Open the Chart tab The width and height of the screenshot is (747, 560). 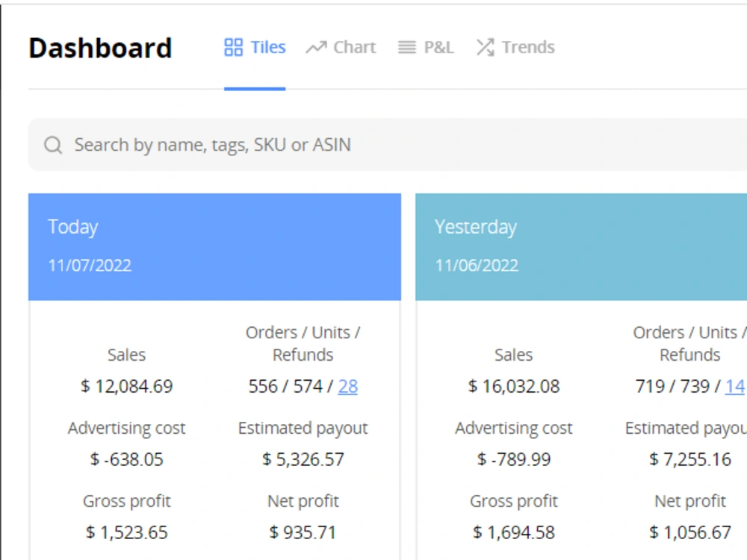click(341, 47)
